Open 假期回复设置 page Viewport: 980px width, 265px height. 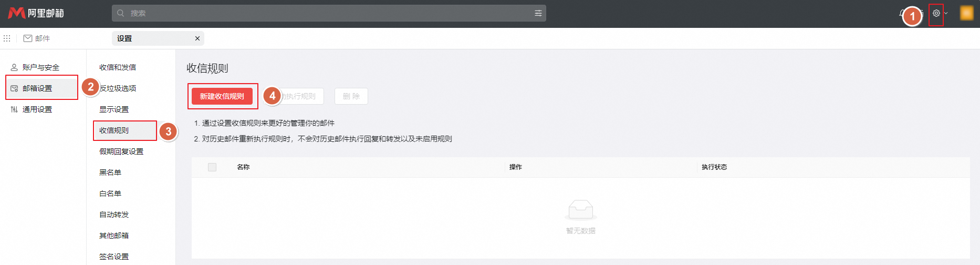point(121,151)
